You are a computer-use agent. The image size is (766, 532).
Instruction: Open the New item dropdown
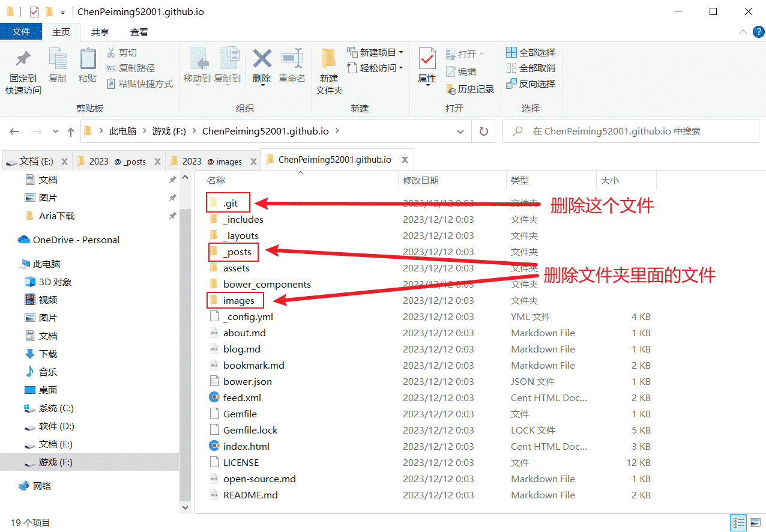(x=375, y=52)
